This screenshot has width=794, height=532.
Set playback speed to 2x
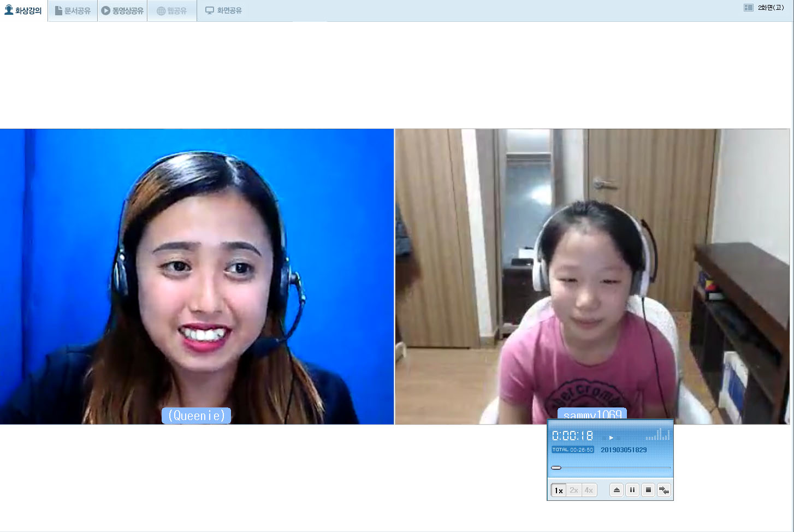click(573, 490)
